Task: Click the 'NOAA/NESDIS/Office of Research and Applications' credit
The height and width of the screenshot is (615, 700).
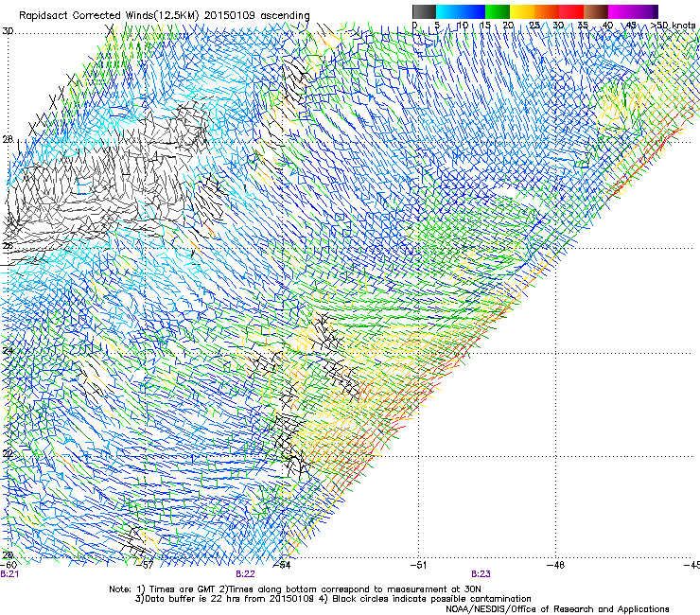Action: point(557,609)
